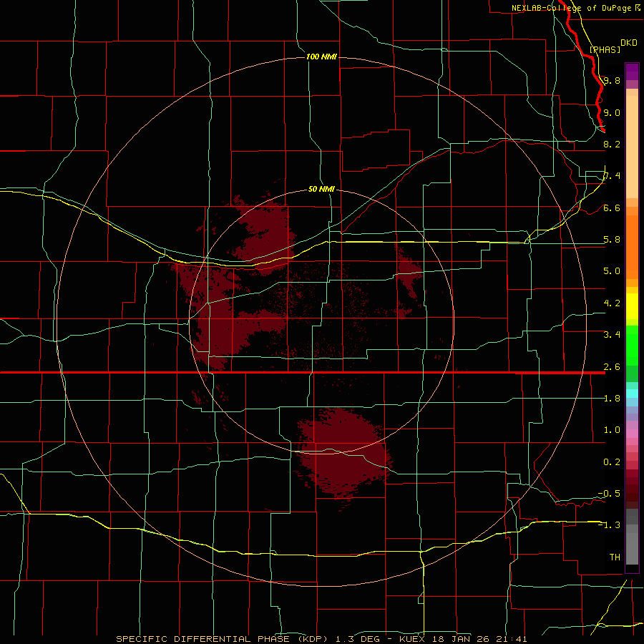The width and height of the screenshot is (644, 644).
Task: Click the 21:41 timestamp in caption
Action: tap(512, 639)
